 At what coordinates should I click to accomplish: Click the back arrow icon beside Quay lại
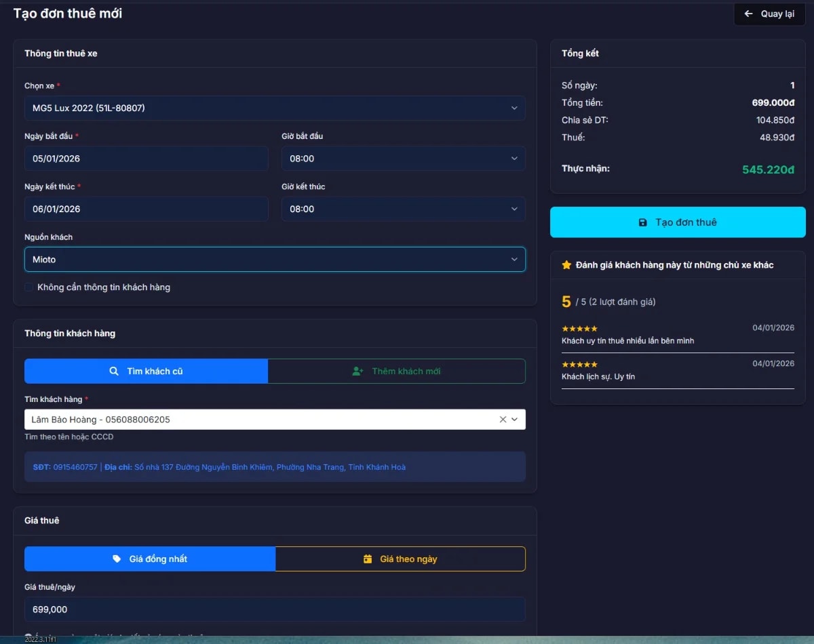coord(749,14)
